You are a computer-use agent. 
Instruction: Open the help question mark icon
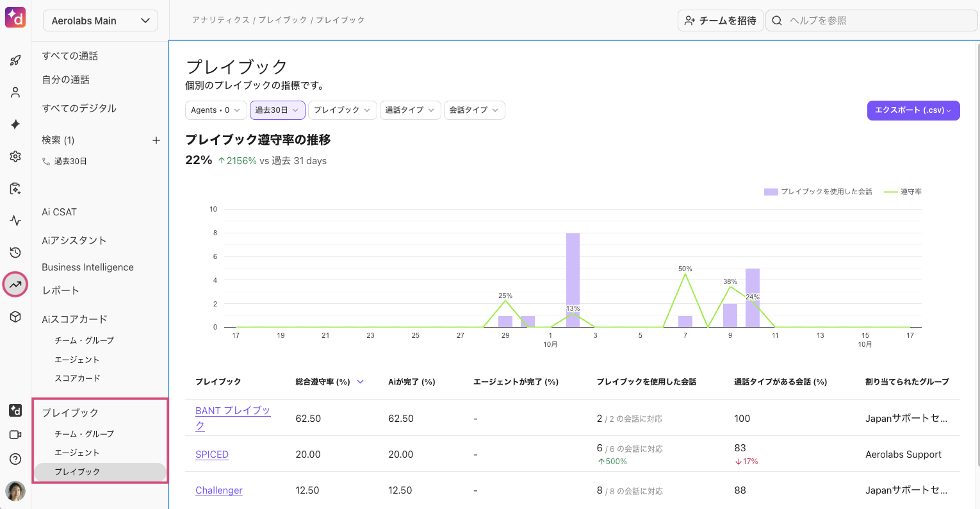point(15,459)
